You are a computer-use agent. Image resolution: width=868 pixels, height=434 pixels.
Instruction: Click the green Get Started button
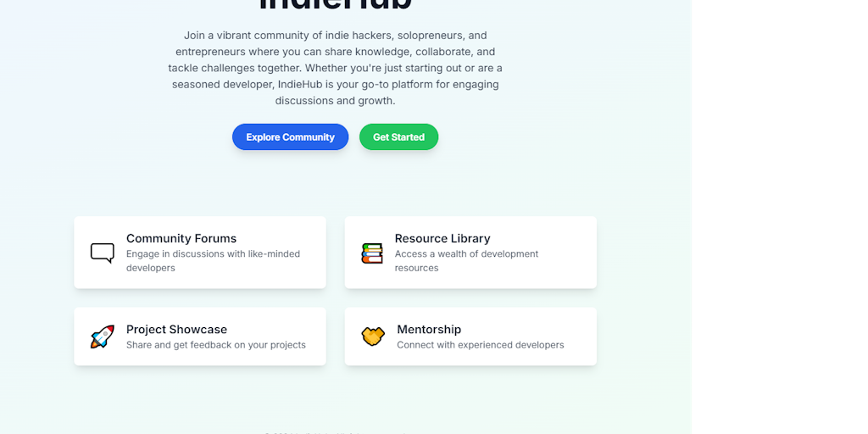[398, 136]
